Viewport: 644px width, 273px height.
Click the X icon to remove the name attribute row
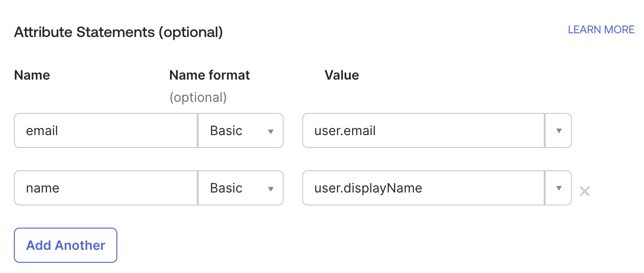[584, 191]
